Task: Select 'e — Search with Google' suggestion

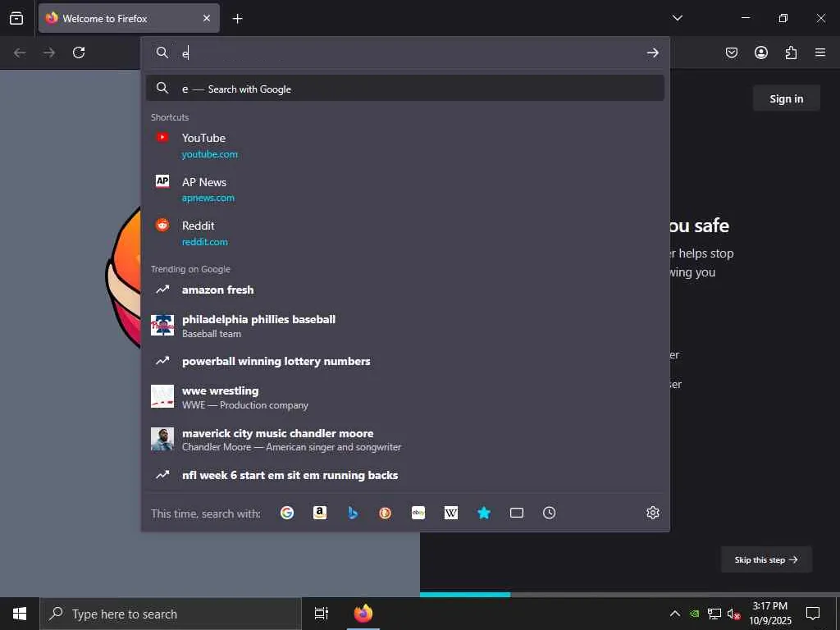Action: point(405,89)
